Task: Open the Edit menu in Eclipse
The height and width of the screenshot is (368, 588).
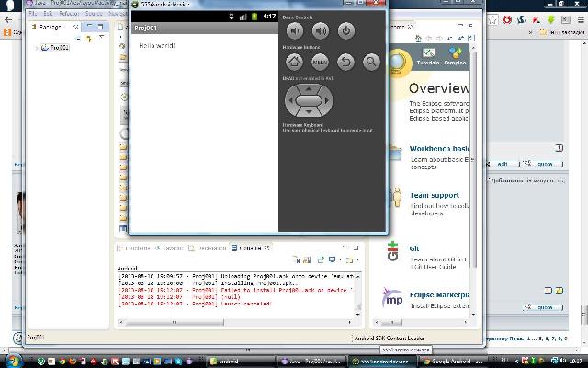Action: click(x=48, y=14)
